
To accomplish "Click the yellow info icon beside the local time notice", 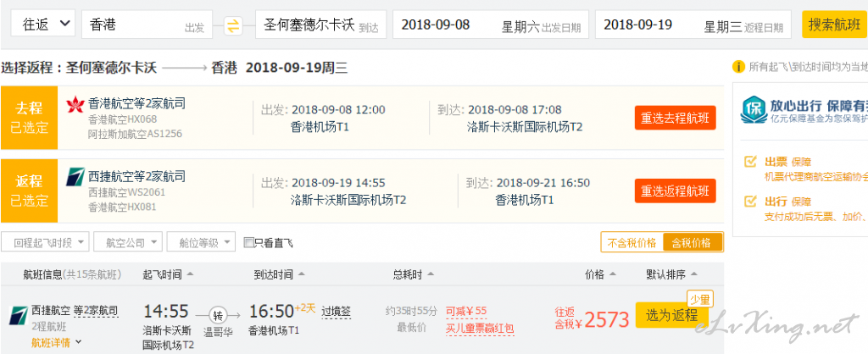I will point(738,67).
